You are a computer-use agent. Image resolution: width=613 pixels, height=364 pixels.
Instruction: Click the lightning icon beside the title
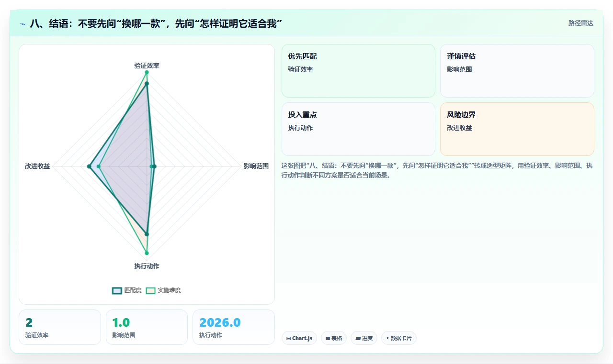(23, 23)
